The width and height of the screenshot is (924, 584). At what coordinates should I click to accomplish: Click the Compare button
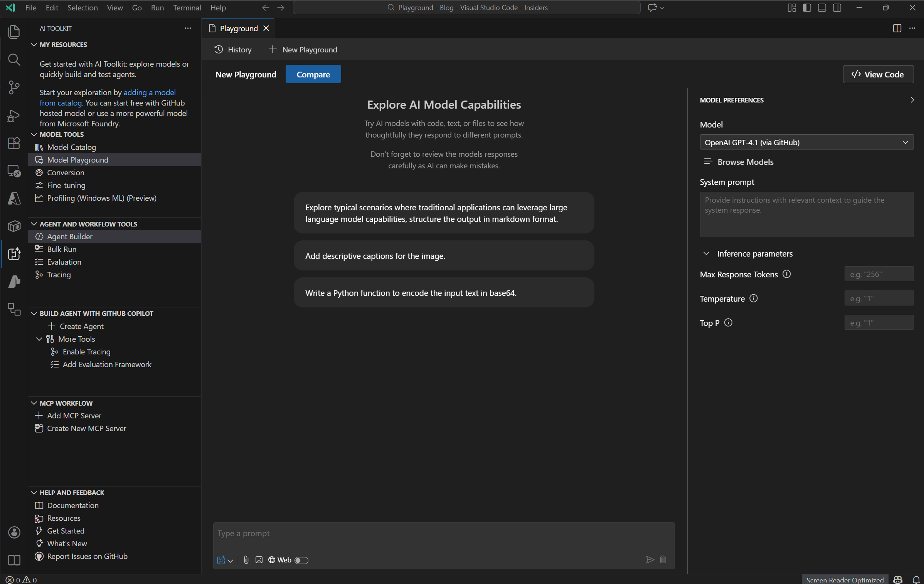pos(313,74)
